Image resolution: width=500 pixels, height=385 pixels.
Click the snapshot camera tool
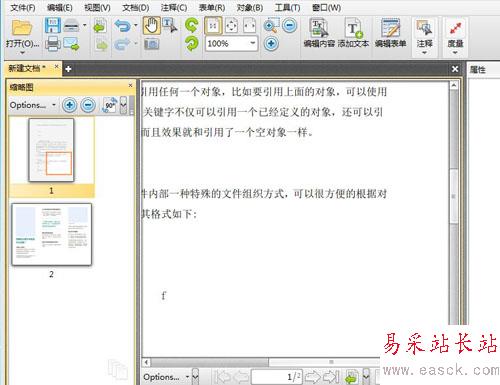[152, 44]
